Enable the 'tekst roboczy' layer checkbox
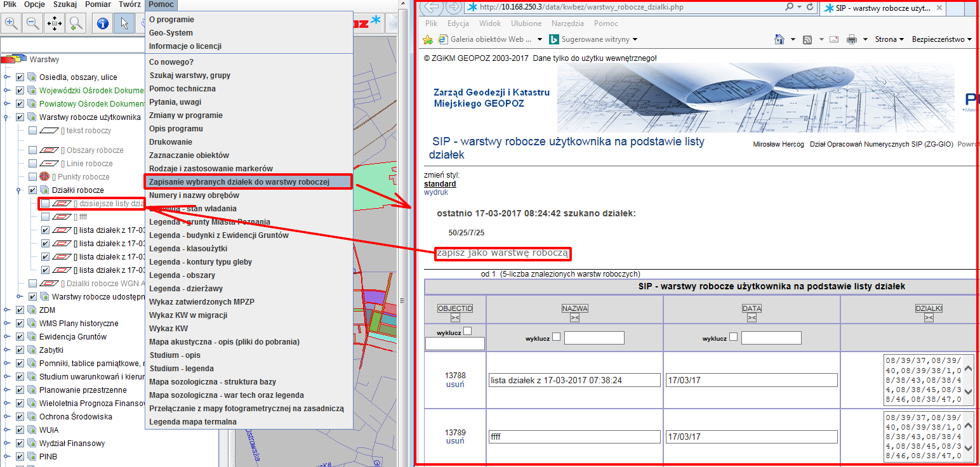Viewport: 980px width, 467px height. click(x=32, y=131)
